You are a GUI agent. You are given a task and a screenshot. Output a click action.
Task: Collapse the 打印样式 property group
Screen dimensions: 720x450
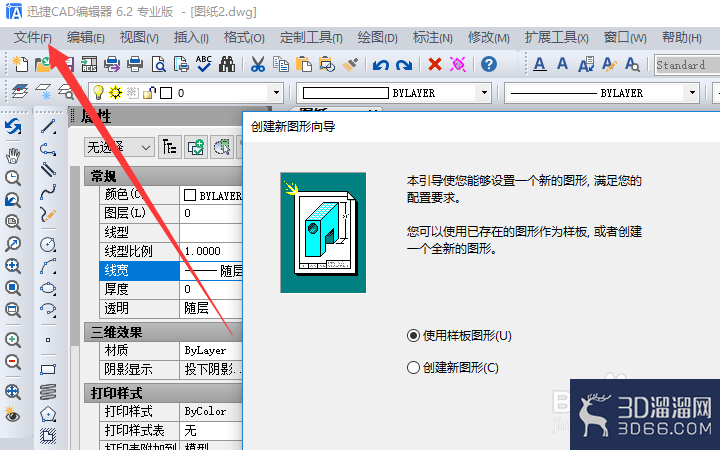point(163,393)
